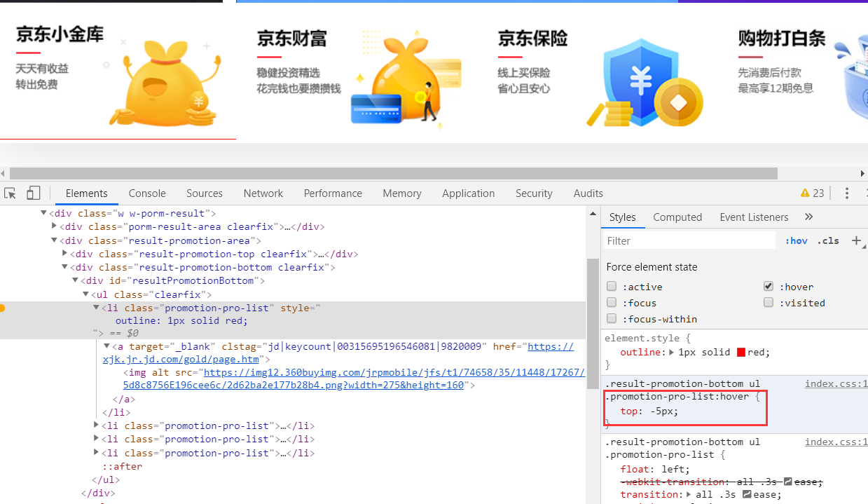
Task: Open index.css link beside the float rule
Action: pos(836,442)
